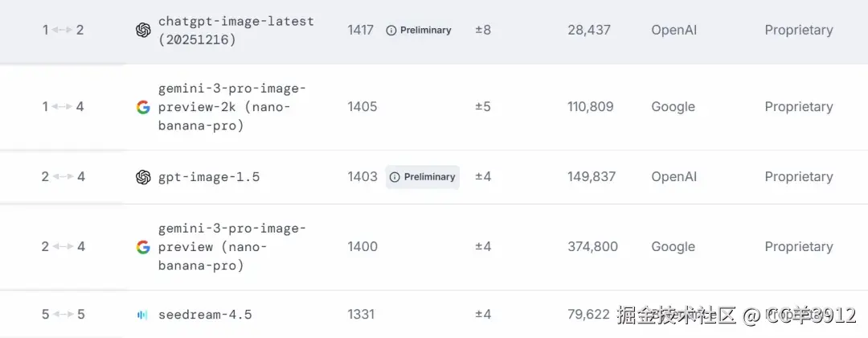Click the info icon in gpt-image-1.5 Preliminary badge

pos(395,177)
